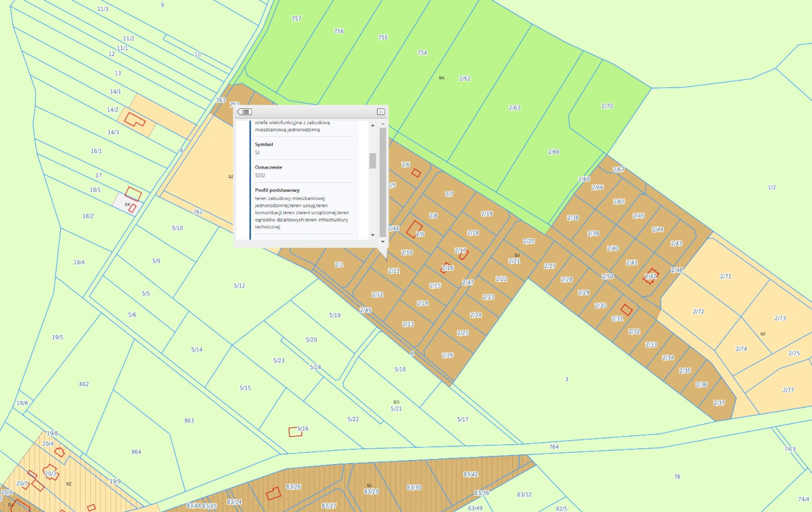Screen dimensions: 812x512
Task: Click parcel 757 label on the map
Action: (296, 18)
